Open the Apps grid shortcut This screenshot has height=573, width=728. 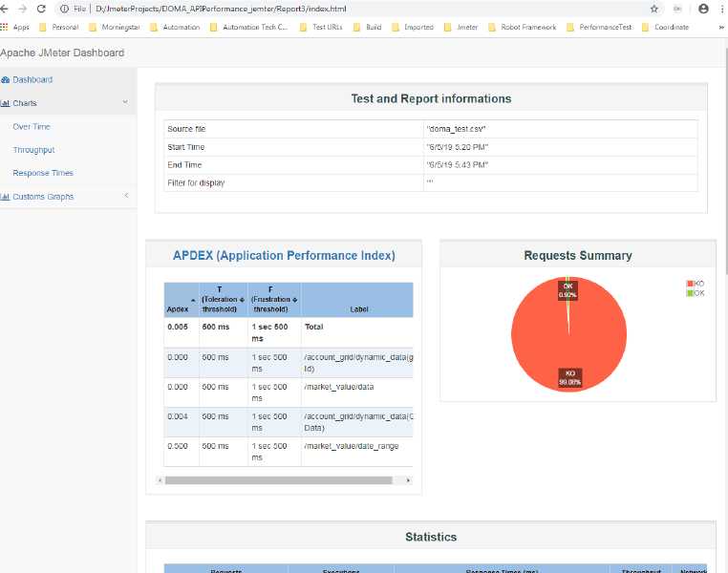click(x=15, y=27)
